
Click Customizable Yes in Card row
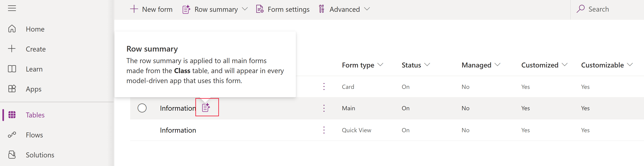585,87
